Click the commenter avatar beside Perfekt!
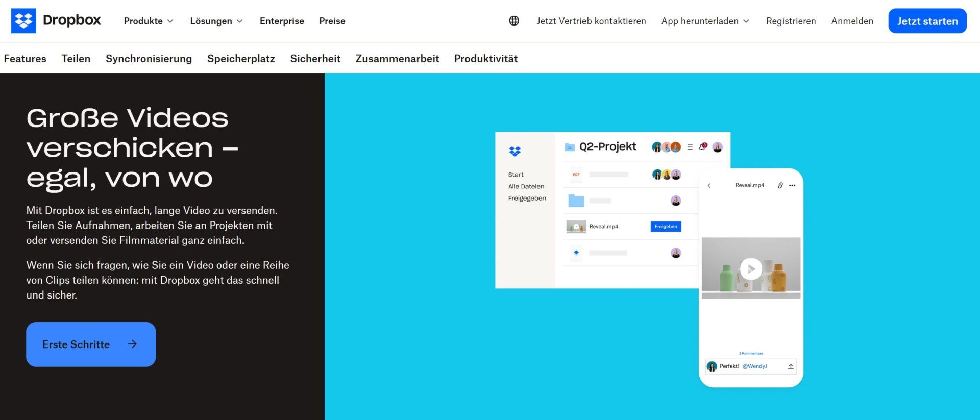980x420 pixels. 712,366
